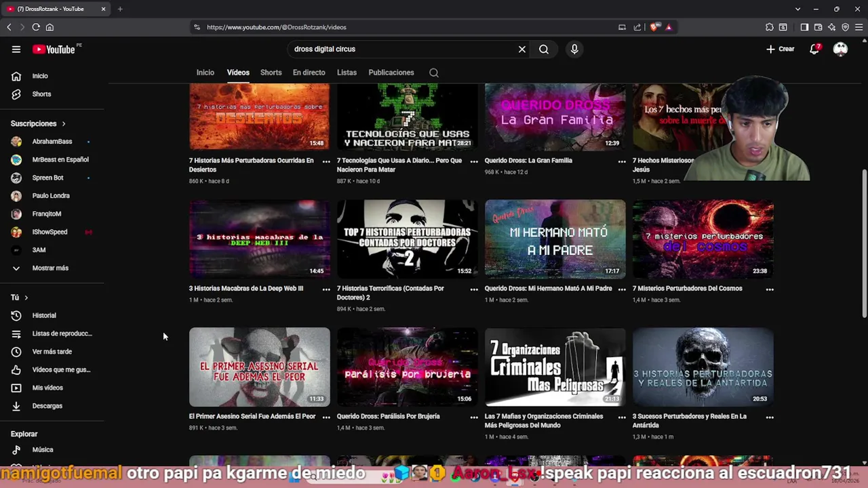Go back with browser back arrow

coord(9,27)
